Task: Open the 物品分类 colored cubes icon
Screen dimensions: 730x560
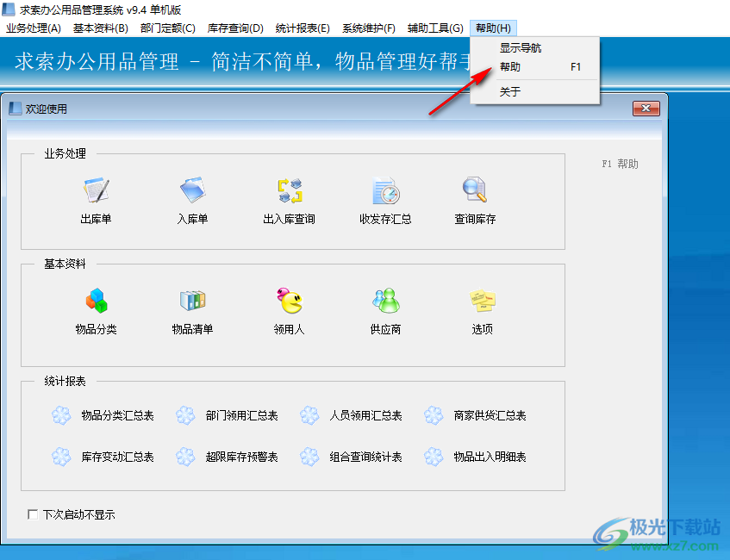Action: pos(97,301)
